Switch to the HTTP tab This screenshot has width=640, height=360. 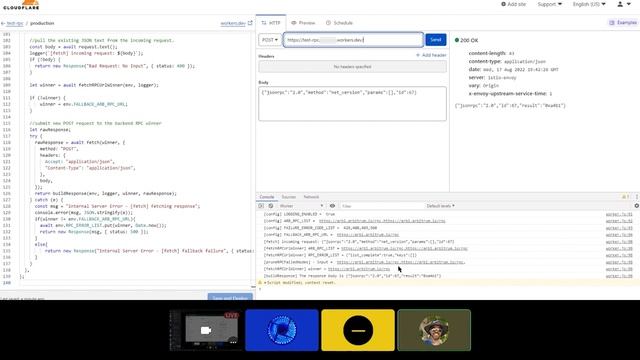click(x=271, y=23)
